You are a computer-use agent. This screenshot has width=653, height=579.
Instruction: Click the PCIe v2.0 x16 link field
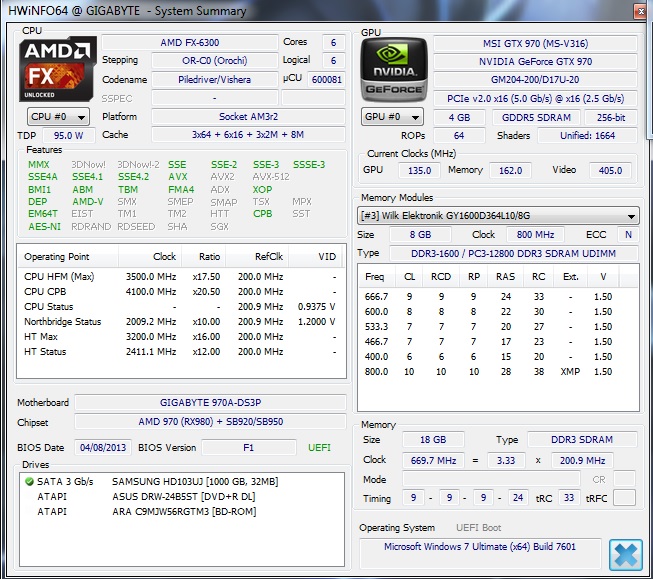536,99
